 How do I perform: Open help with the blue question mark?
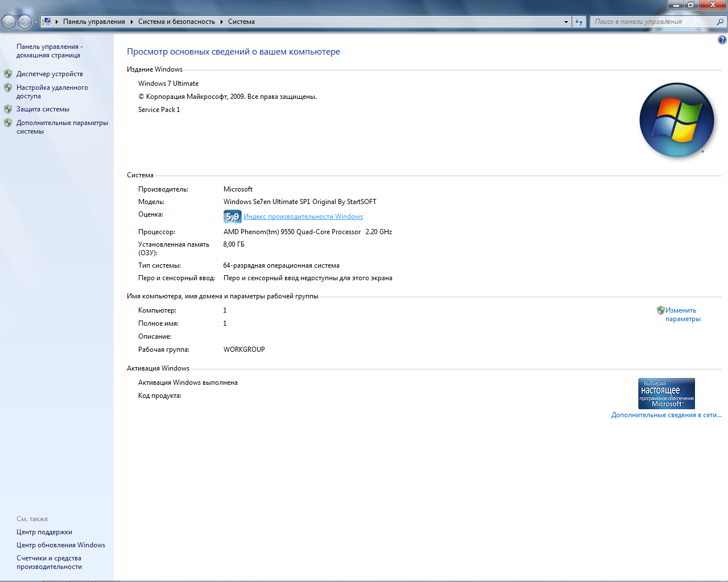722,40
